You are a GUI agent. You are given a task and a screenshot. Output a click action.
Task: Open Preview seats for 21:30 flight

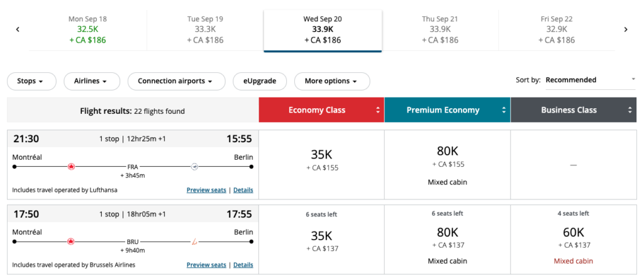pos(206,190)
